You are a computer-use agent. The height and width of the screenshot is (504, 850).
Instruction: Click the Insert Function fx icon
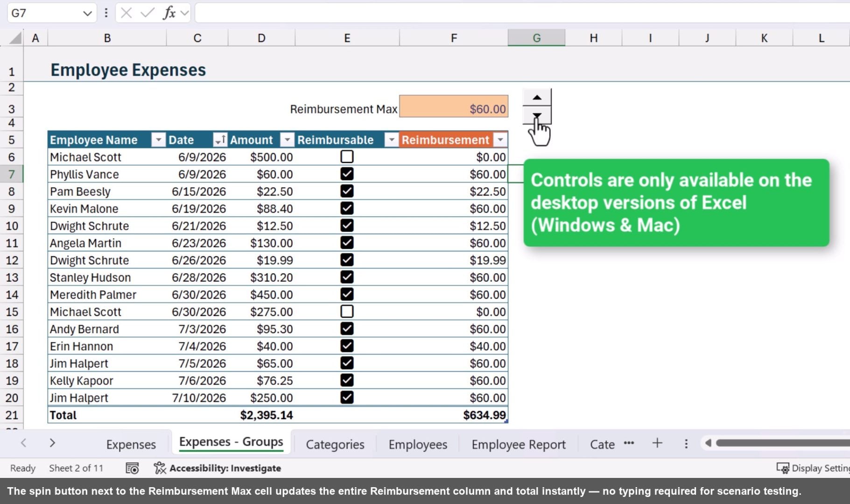coord(169,13)
